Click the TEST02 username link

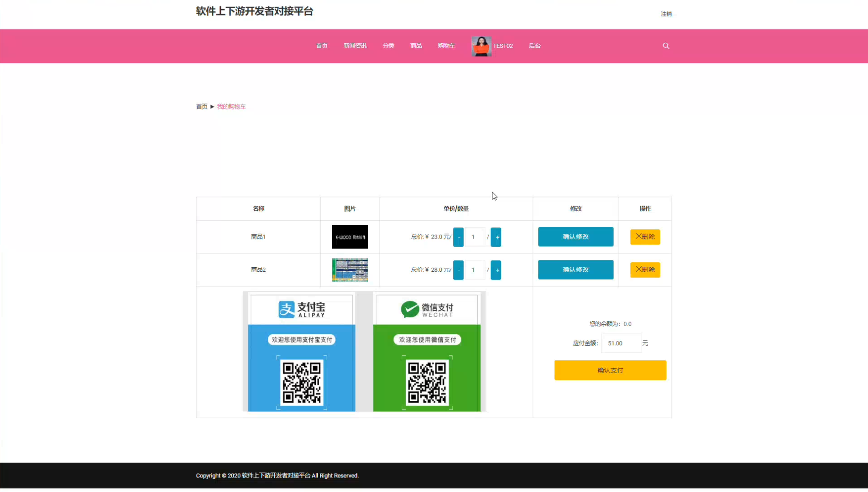(502, 46)
